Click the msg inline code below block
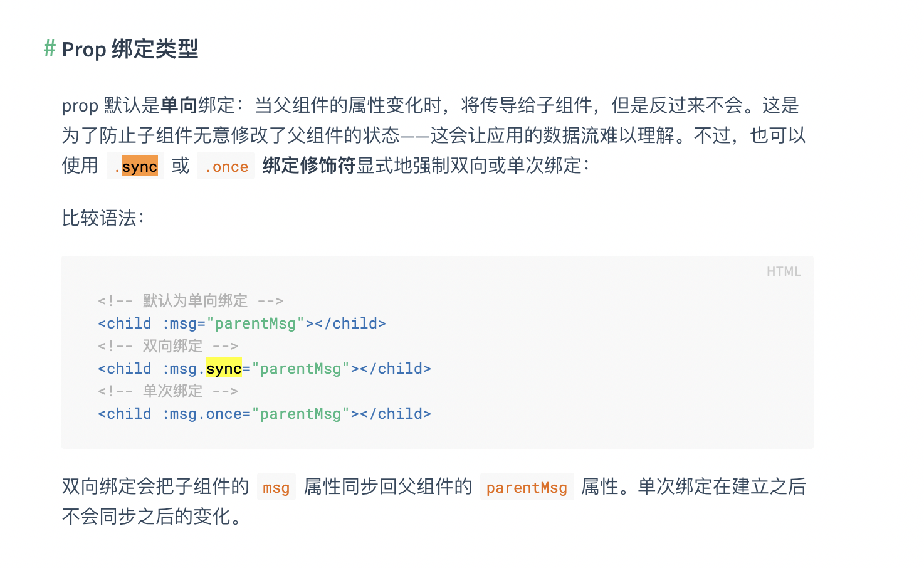Viewport: 924px width, 568px height. click(x=276, y=487)
